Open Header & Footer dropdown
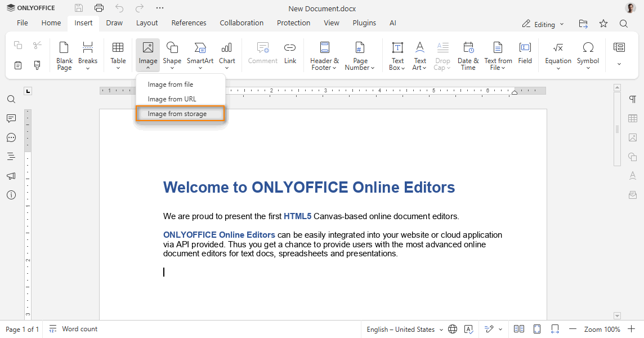This screenshot has height=338, width=644. point(324,56)
